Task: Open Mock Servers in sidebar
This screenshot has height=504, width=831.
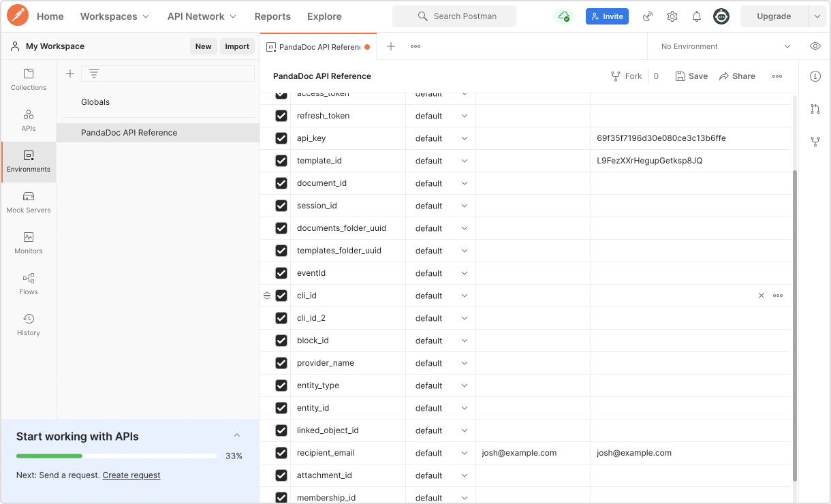Action: (29, 202)
